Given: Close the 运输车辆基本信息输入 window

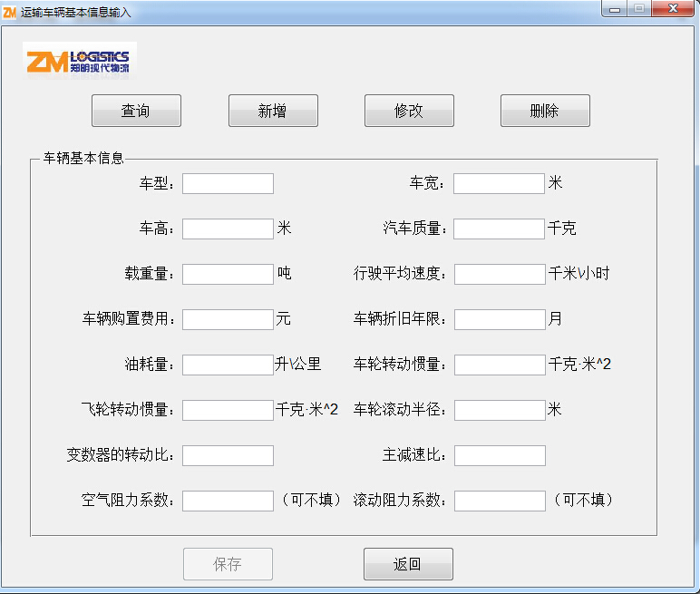Looking at the screenshot, I should click(673, 8).
